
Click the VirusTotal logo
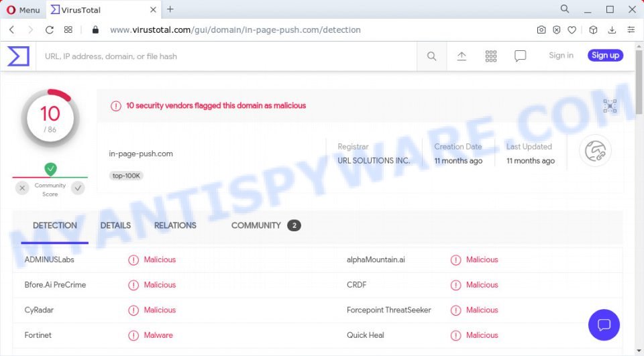(x=18, y=56)
